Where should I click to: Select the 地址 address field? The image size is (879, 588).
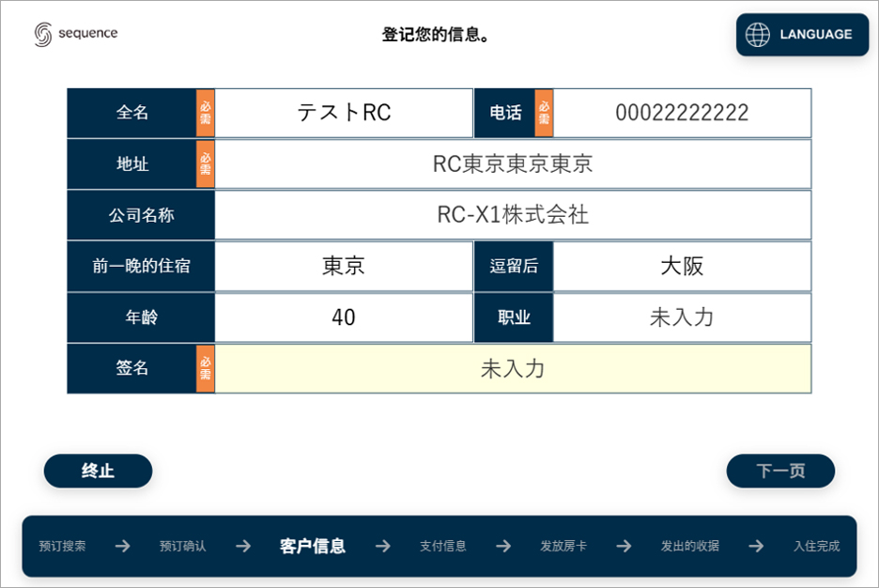[x=513, y=164]
